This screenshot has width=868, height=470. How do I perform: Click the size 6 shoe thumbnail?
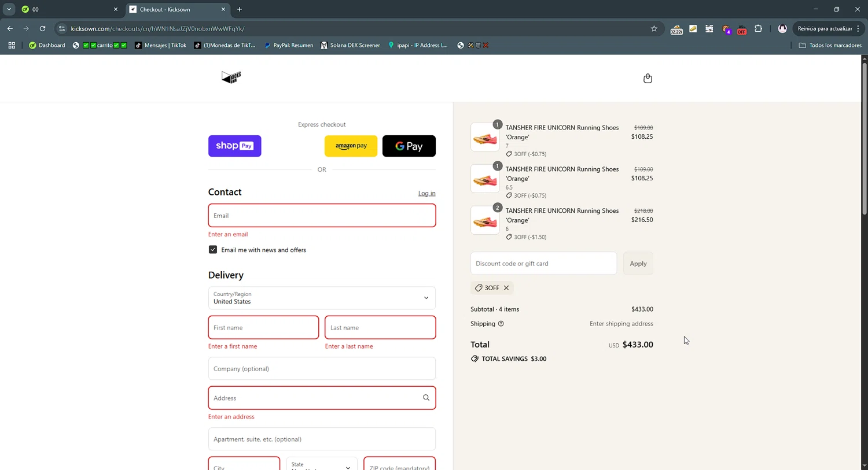(x=485, y=221)
